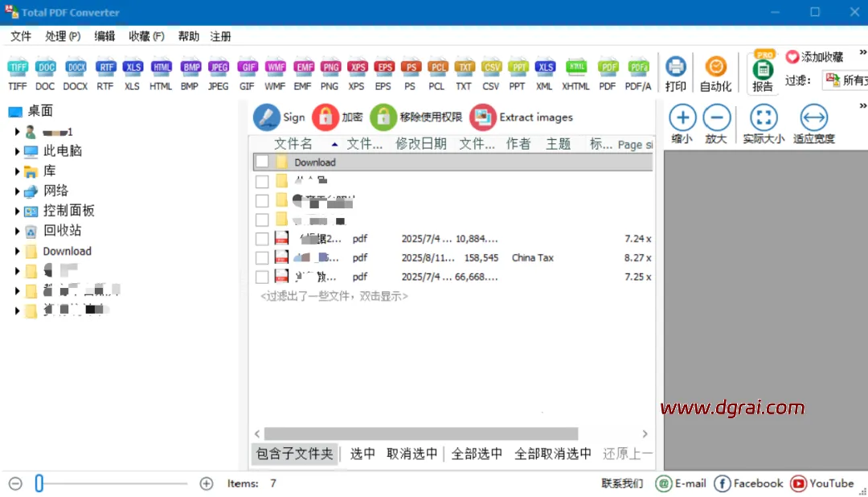Click 移除使用权限 remove permissions
868x497 pixels.
[x=416, y=117]
